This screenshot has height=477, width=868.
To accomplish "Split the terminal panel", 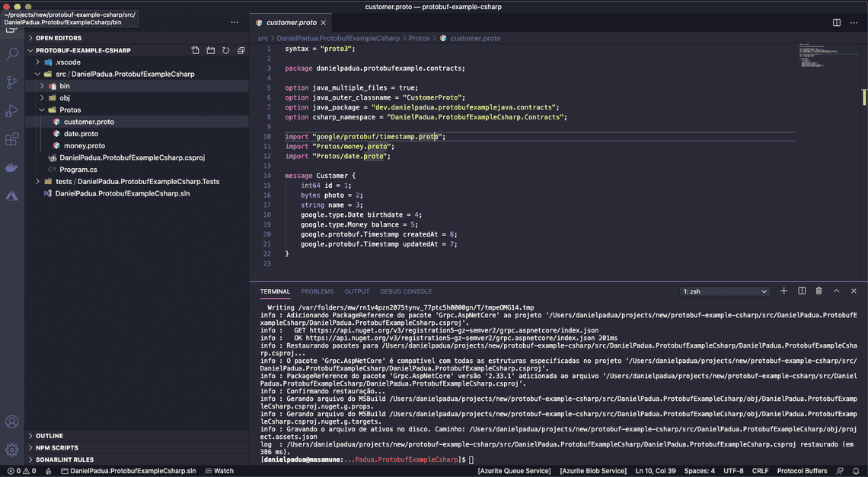I will [x=801, y=291].
